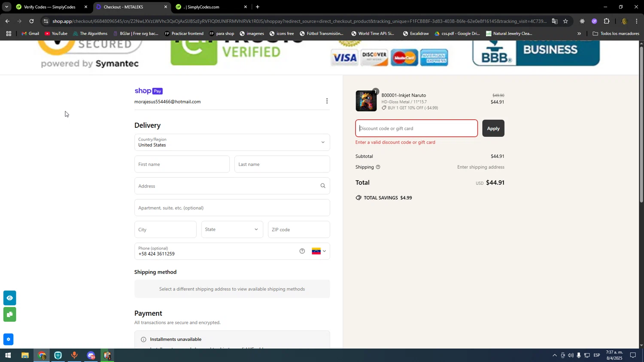Click the translate page icon in address bar
Viewport: 644px width, 362px height.
pos(555,21)
